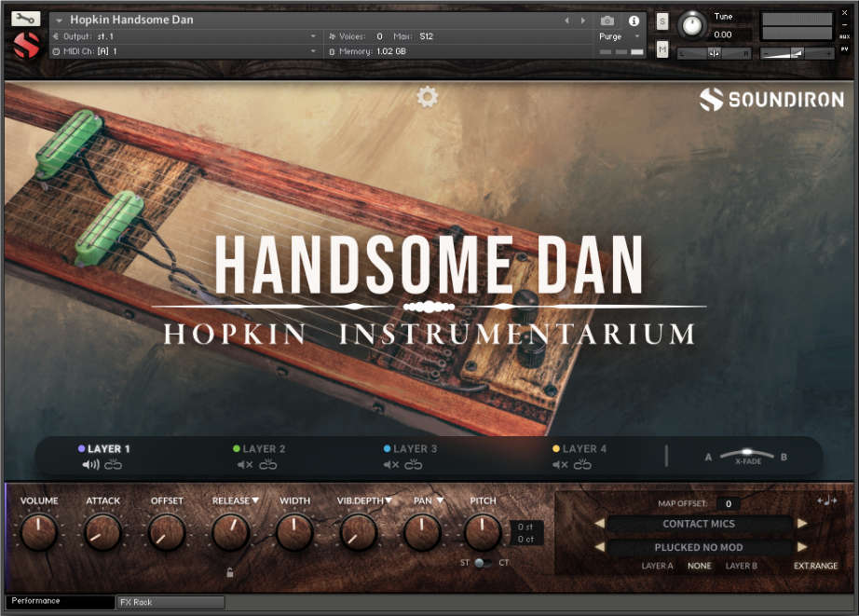
Task: Click the chain link icon under Layer 1
Action: [112, 463]
